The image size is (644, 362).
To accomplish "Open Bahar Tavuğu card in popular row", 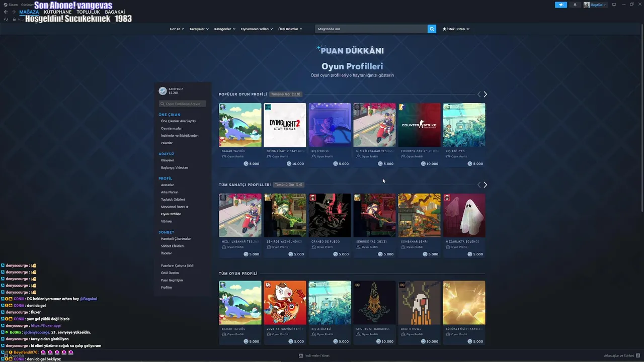I will (x=240, y=135).
